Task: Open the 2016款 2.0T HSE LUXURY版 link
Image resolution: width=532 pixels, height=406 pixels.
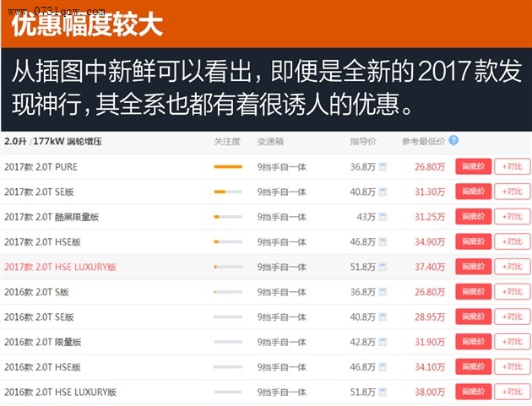Action: click(61, 392)
